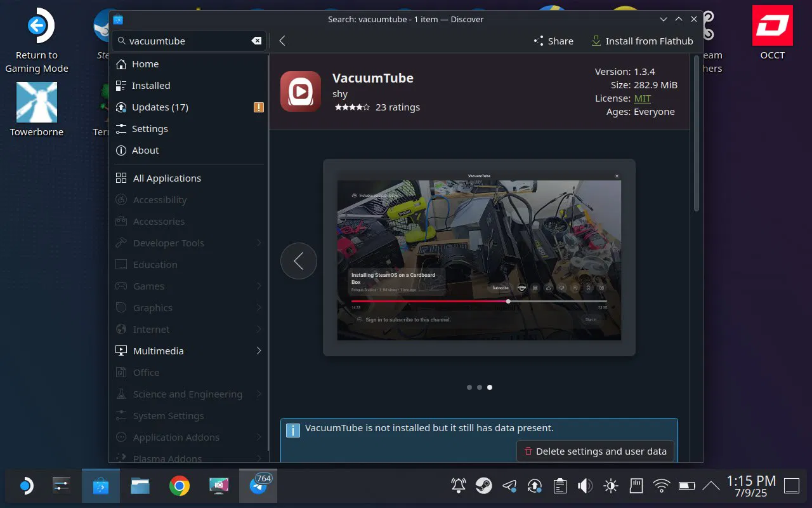Click Delete settings and user data
The width and height of the screenshot is (812, 508).
coord(595,451)
